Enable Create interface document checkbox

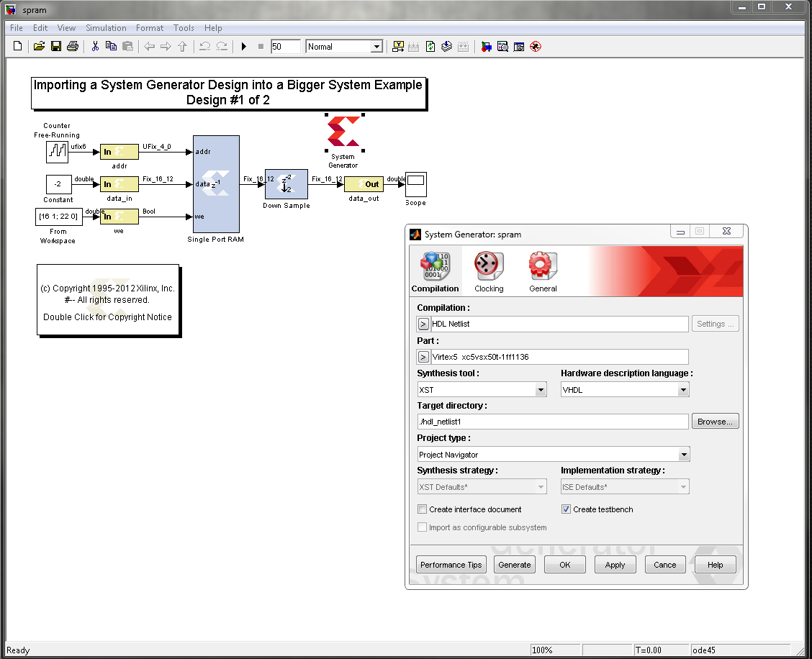pos(423,509)
